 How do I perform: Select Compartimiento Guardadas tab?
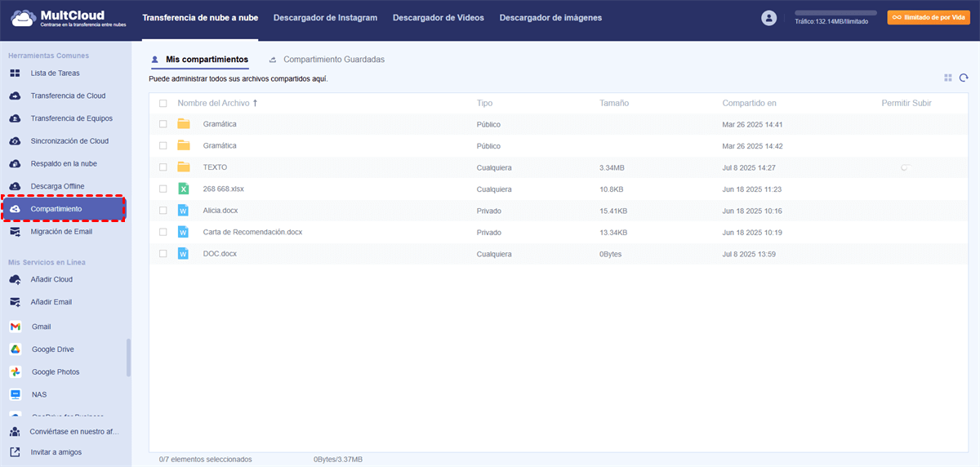pyautogui.click(x=326, y=60)
